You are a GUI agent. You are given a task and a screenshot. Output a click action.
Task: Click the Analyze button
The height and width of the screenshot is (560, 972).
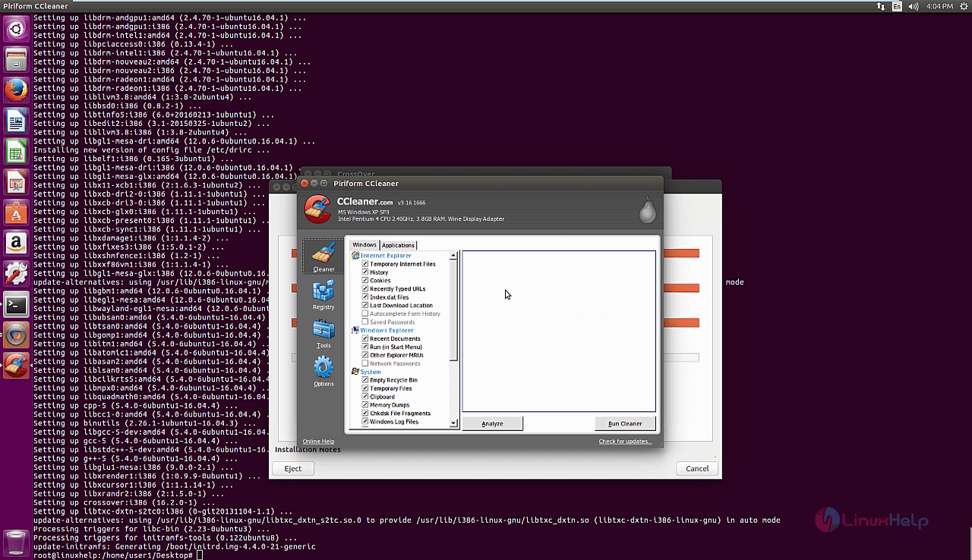point(492,423)
